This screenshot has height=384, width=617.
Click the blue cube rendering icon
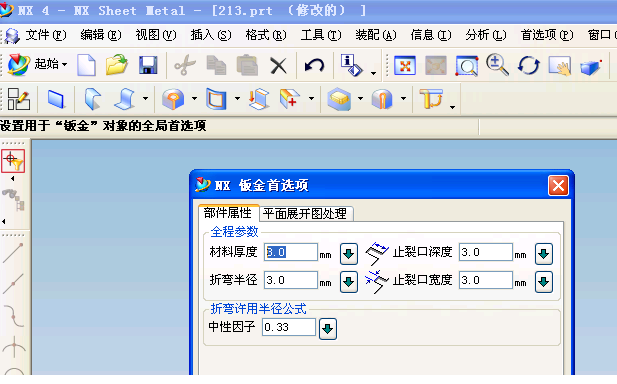591,66
